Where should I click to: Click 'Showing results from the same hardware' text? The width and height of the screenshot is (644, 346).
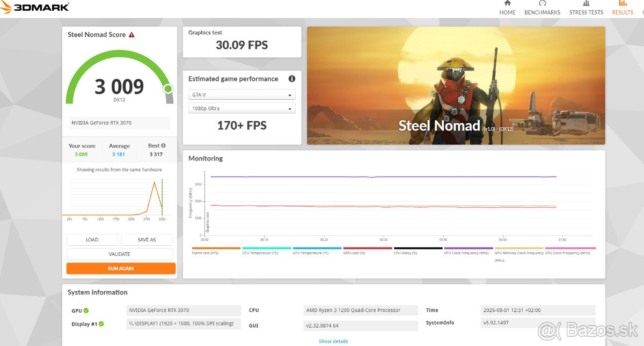coord(119,170)
